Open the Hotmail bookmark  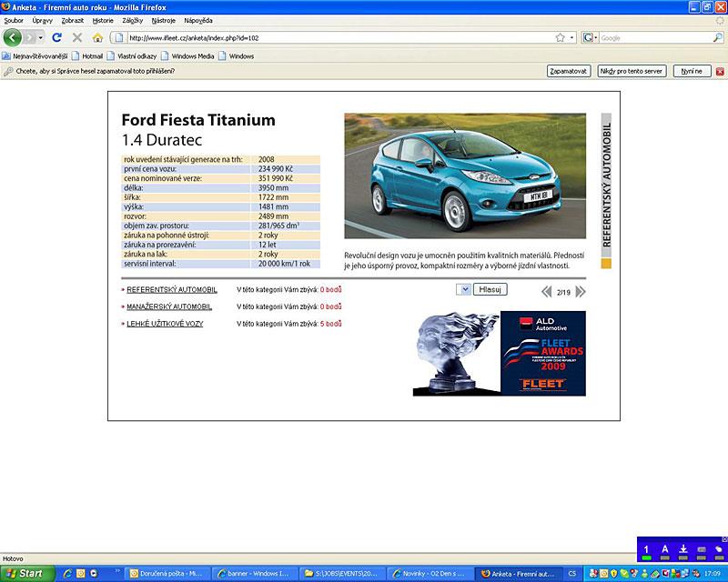point(87,56)
